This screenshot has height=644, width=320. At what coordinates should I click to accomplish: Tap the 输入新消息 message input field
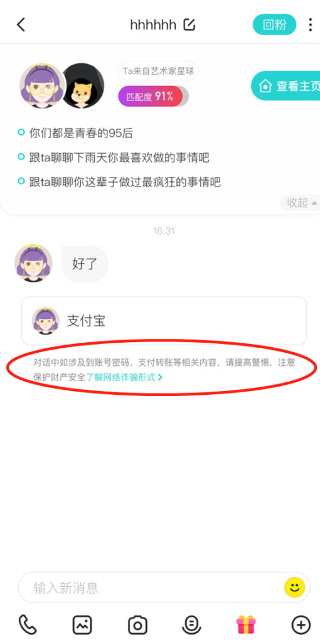[x=151, y=588]
